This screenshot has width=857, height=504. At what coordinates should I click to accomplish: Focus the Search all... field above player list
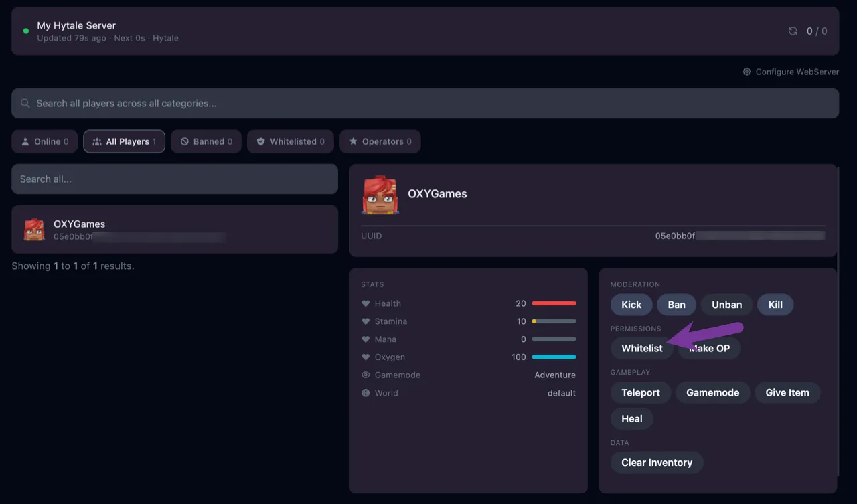click(x=175, y=179)
